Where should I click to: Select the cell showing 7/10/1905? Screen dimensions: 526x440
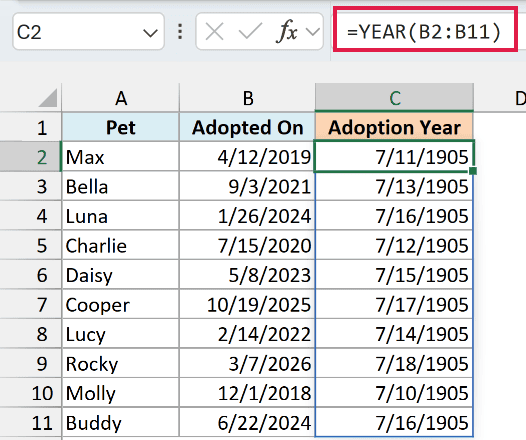click(x=394, y=393)
